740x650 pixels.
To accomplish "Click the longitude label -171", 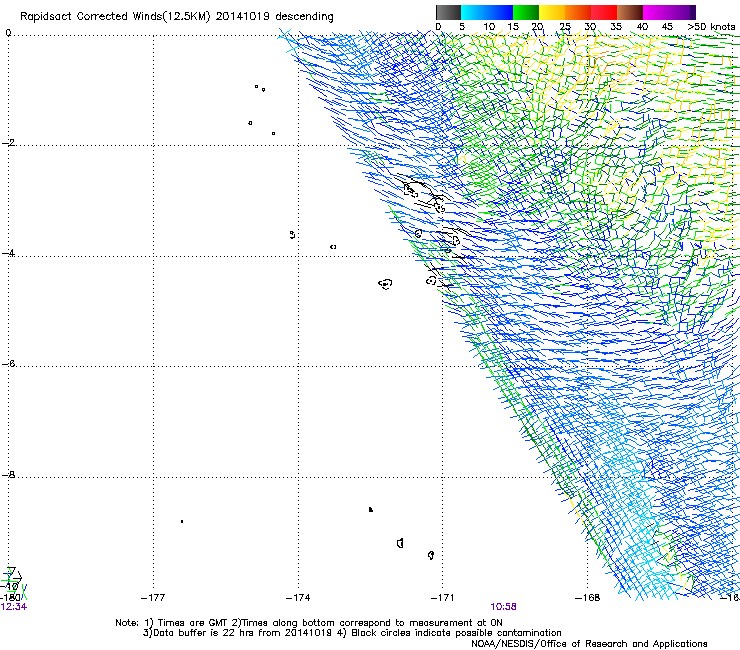I will click(442, 598).
